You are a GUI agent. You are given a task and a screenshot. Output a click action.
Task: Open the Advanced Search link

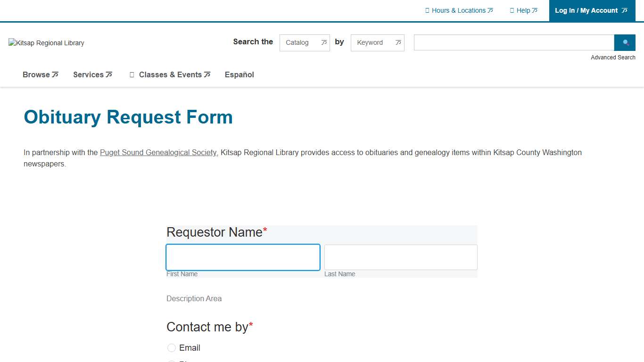click(x=613, y=58)
